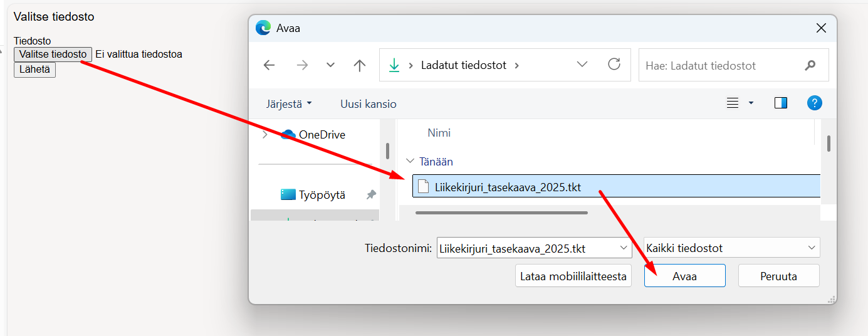Go back with the left arrow

[269, 65]
